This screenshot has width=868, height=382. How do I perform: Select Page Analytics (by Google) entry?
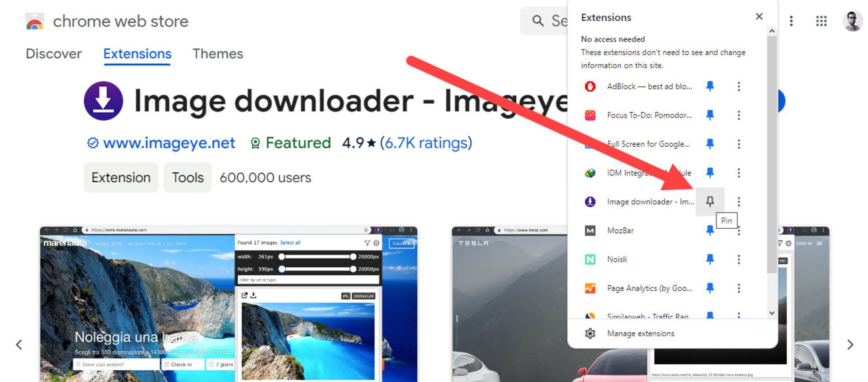[649, 288]
